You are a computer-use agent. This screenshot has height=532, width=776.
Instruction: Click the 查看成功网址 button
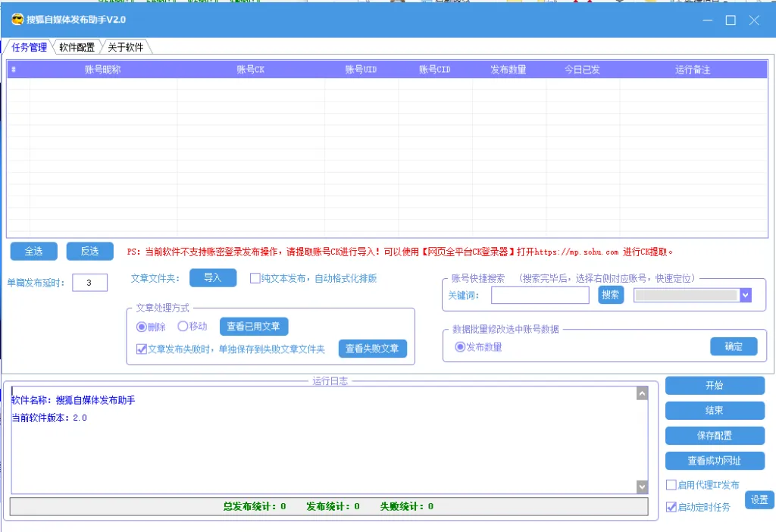pyautogui.click(x=715, y=461)
